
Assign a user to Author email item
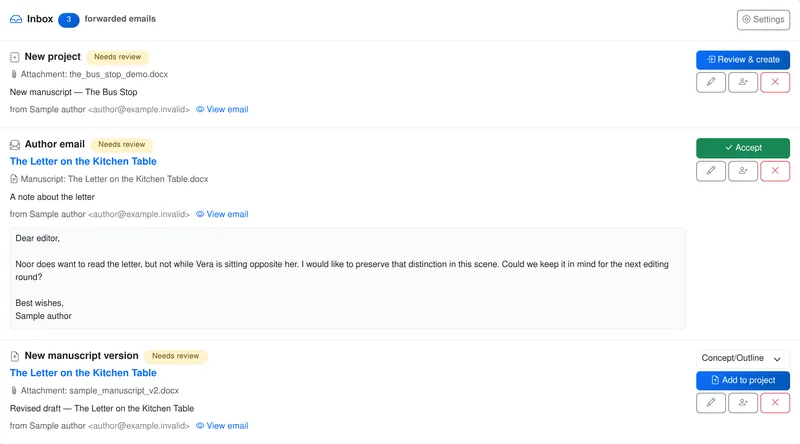[x=743, y=171]
